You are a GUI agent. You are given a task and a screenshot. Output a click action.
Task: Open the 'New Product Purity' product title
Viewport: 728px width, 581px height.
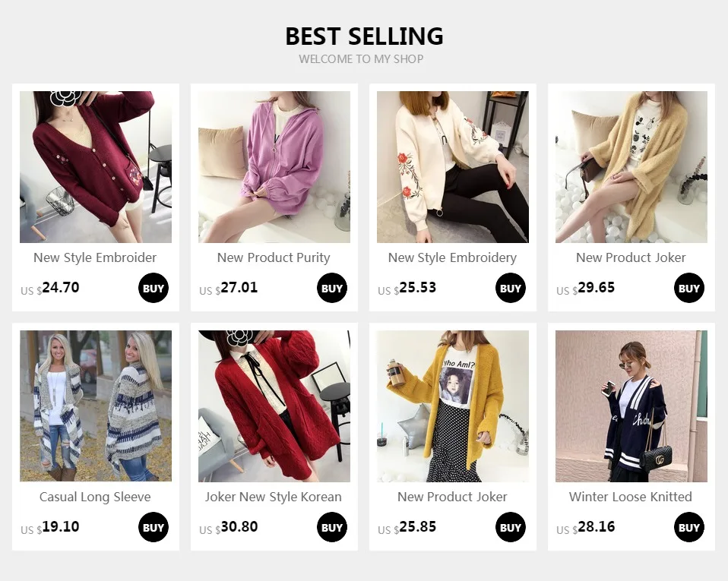274,257
